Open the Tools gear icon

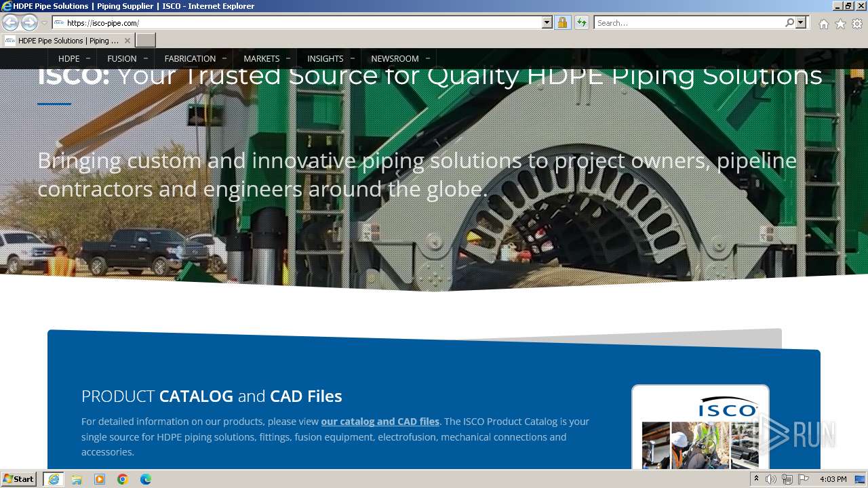point(857,24)
